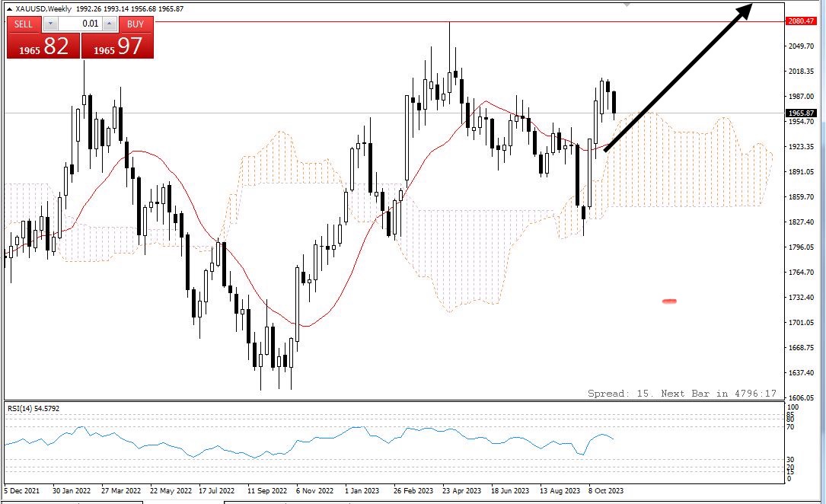Click the 2049.70 price scale label
This screenshot has height=504, width=826.
(x=801, y=46)
